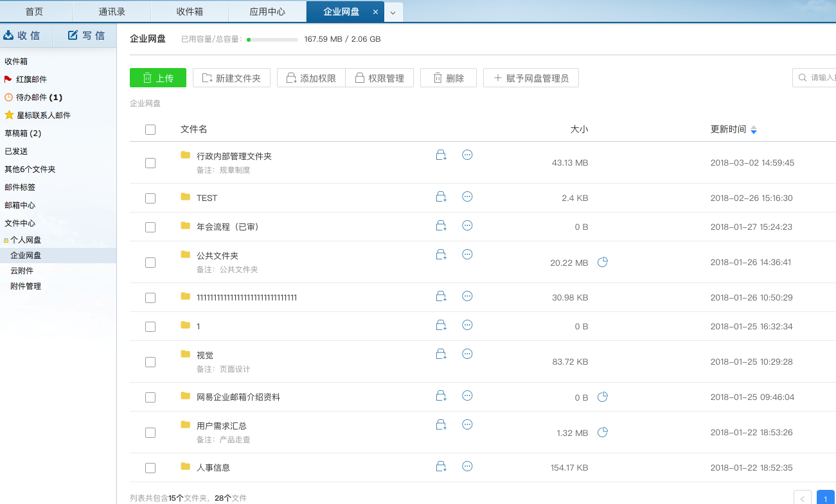Sort by 更新时间 using sort arrows
836x504 pixels.
(x=754, y=130)
